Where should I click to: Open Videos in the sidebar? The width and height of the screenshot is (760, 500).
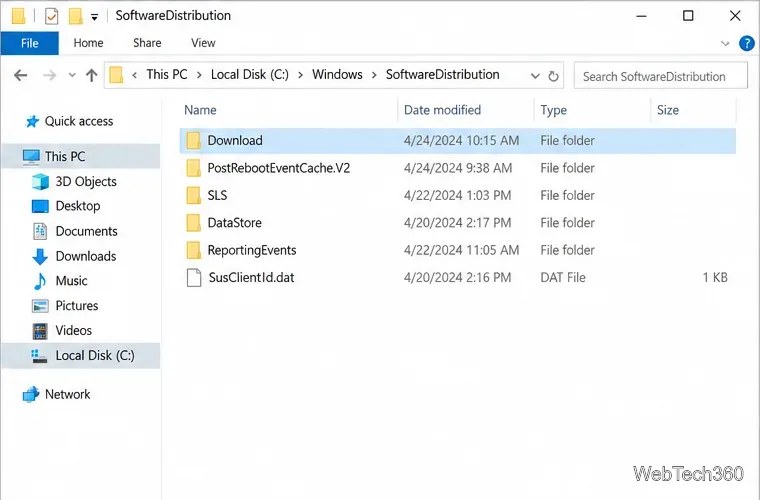click(73, 330)
